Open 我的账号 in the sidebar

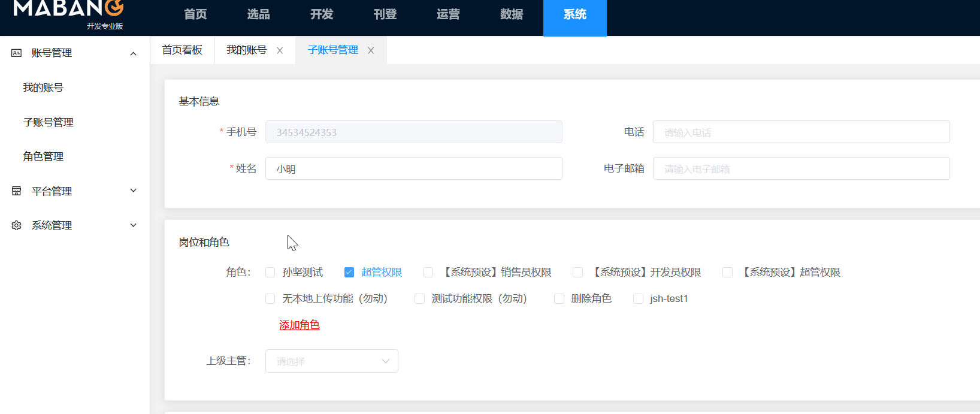point(43,88)
